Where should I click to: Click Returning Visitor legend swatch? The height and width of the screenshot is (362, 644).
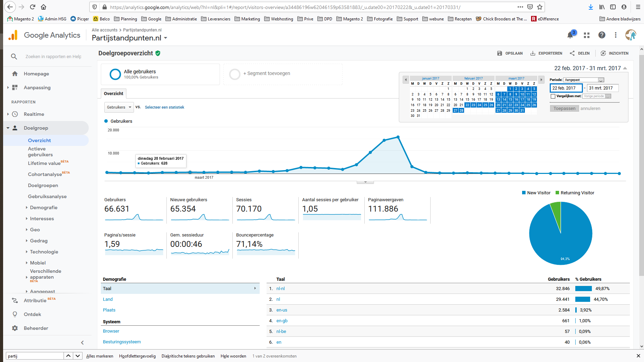coord(557,193)
